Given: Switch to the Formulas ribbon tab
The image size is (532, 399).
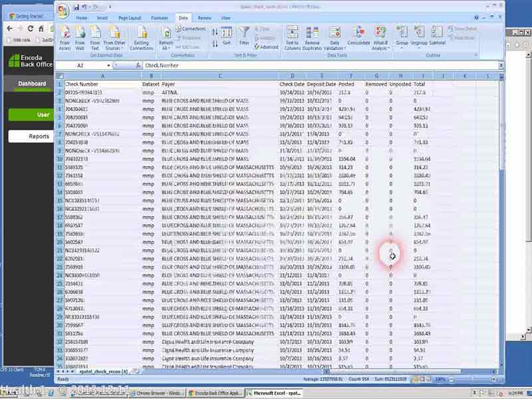Looking at the screenshot, I should (x=160, y=18).
